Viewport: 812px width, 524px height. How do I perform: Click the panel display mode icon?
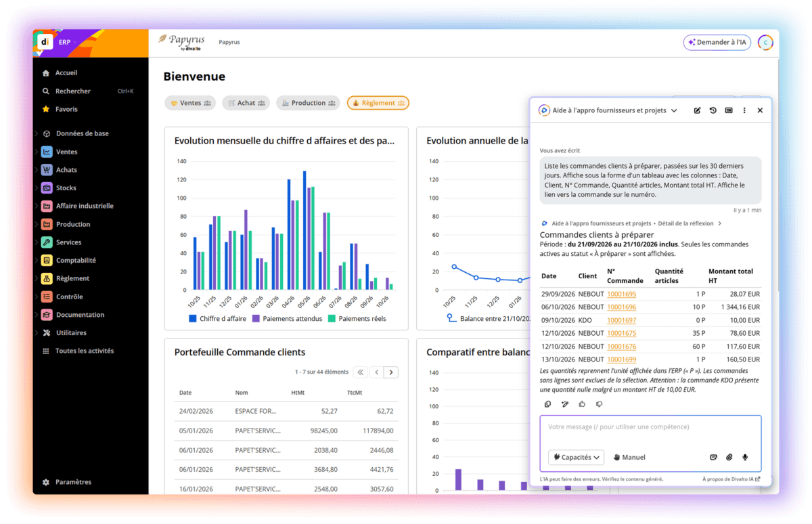[x=729, y=110]
